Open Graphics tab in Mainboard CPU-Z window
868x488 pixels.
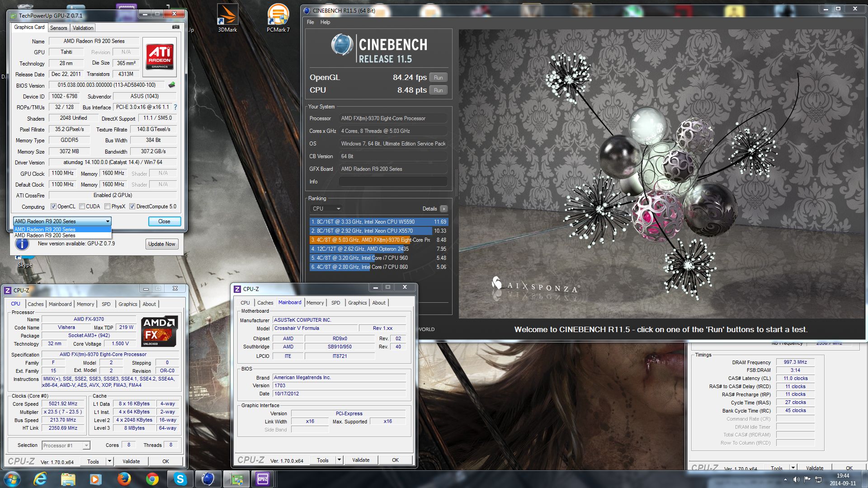click(357, 303)
